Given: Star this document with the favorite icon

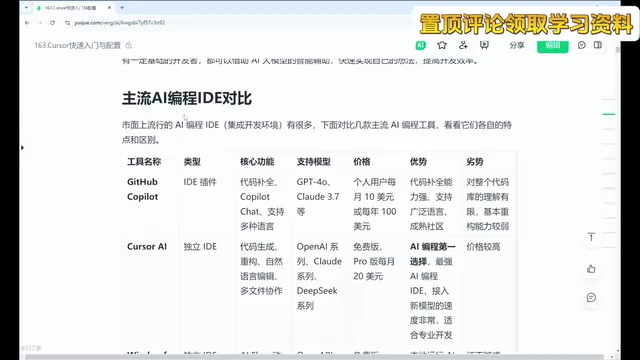Looking at the screenshot, I should pyautogui.click(x=442, y=45).
